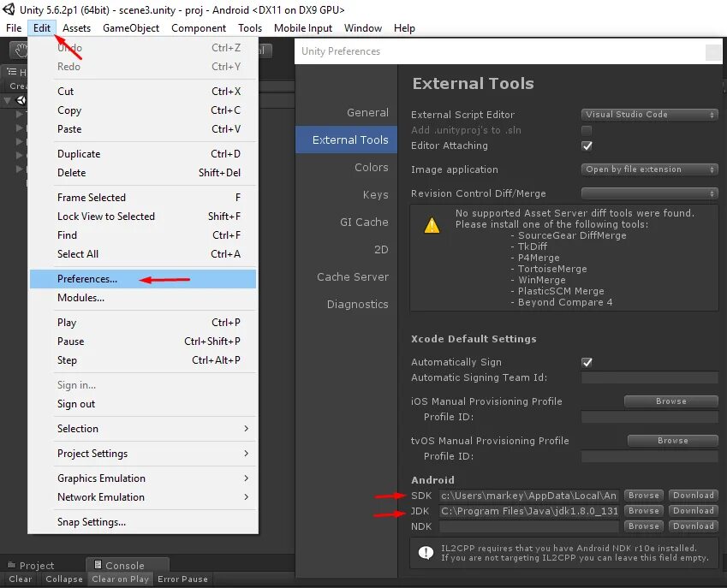Viewport: 727px width, 588px height.
Task: Open Revision Control Diff/Merge dropdown
Action: point(650,193)
